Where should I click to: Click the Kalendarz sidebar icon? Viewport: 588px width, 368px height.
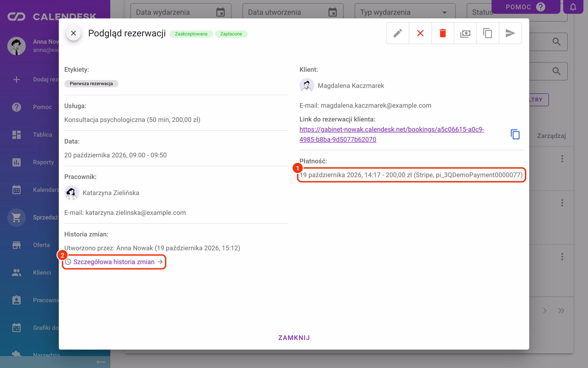coord(17,190)
